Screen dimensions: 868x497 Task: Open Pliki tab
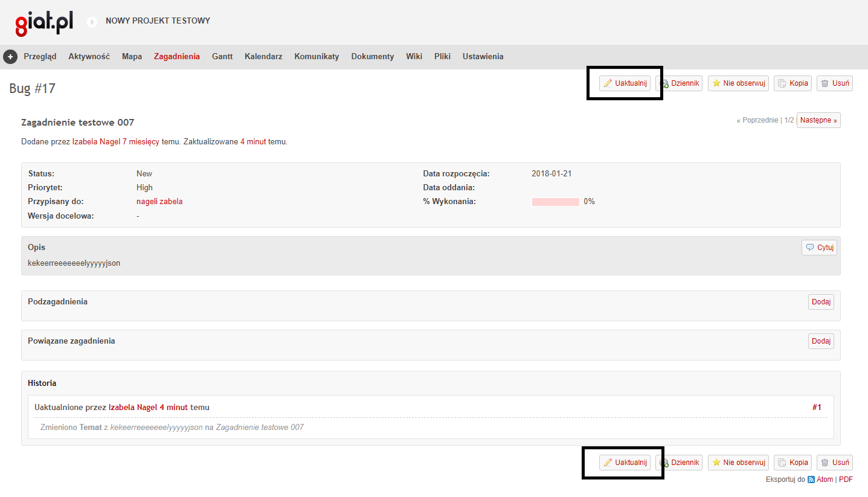442,56
